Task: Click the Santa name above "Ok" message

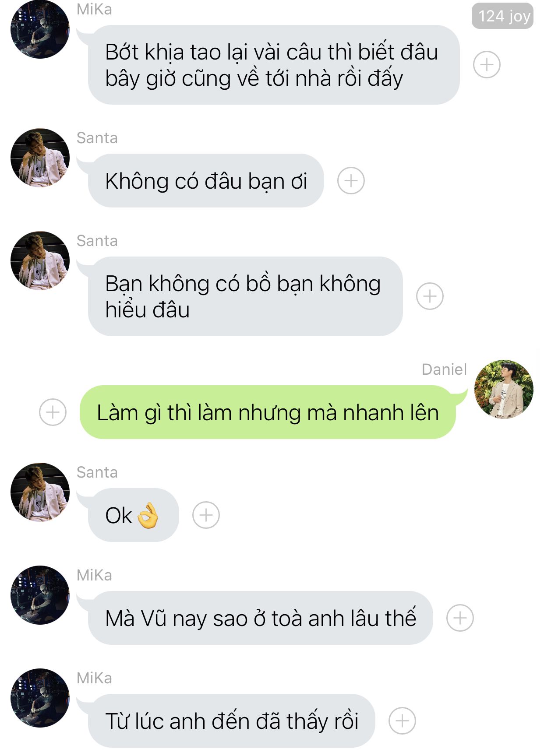Action: tap(97, 472)
